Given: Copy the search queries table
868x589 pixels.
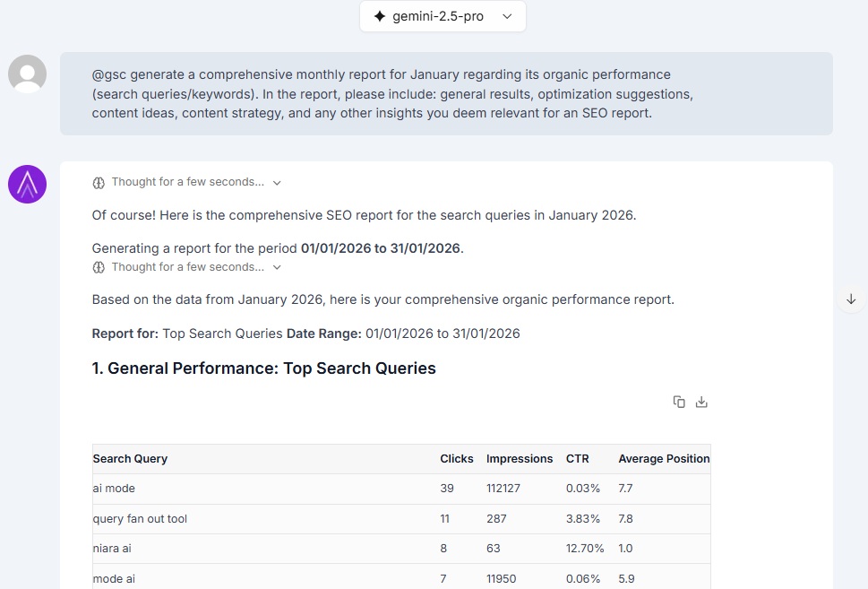Looking at the screenshot, I should pos(679,402).
